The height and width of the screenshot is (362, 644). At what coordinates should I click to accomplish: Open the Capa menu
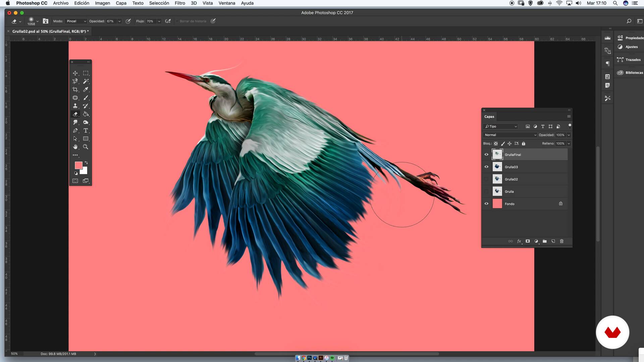pyautogui.click(x=121, y=3)
